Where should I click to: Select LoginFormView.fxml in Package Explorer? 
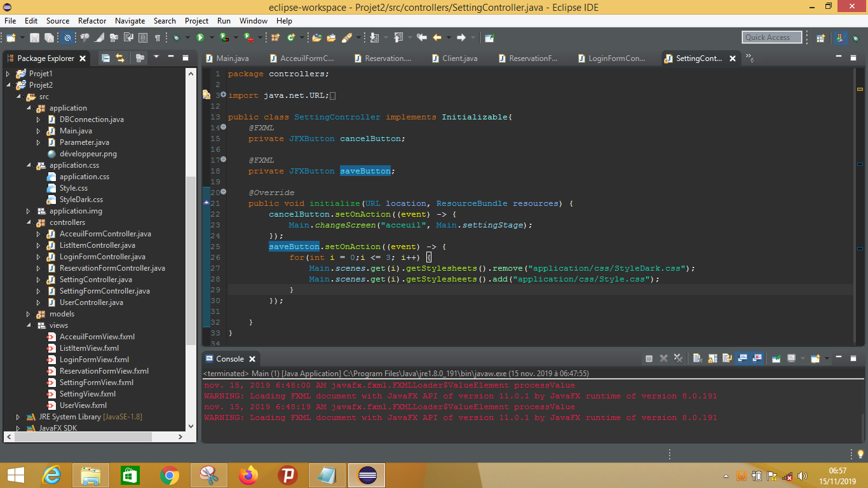(94, 360)
